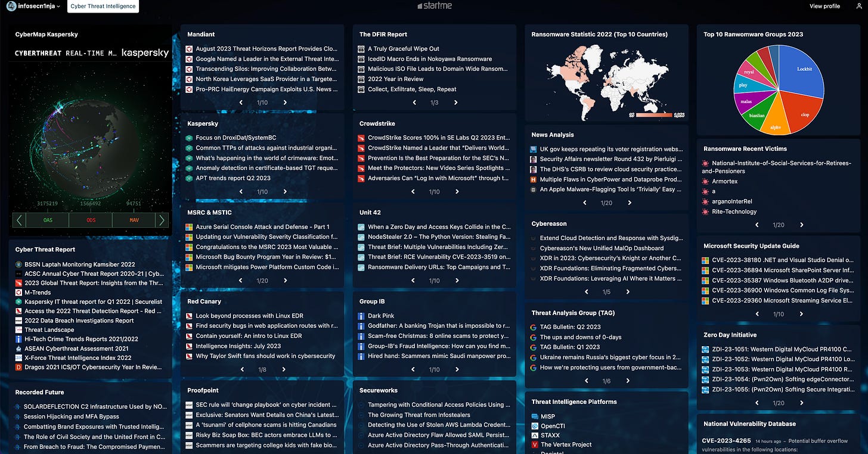Select the MAV tab on cybermap
Image resolution: width=868 pixels, height=454 pixels.
[135, 220]
